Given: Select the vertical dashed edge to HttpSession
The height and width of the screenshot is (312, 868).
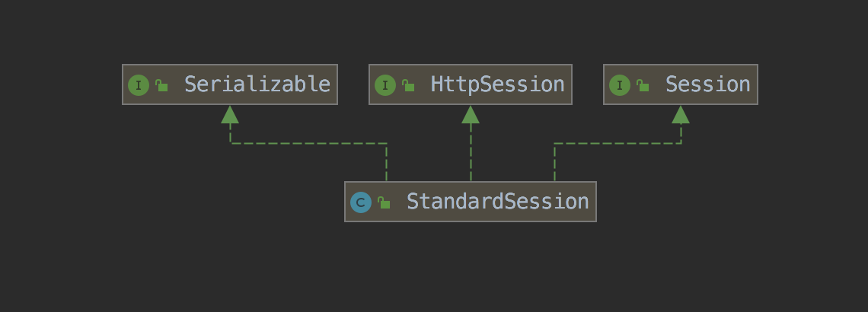Looking at the screenshot, I should click(471, 152).
